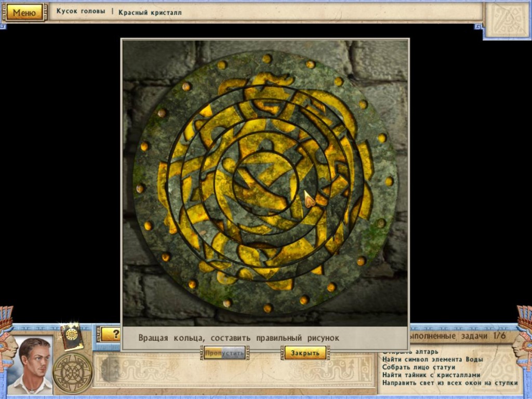Click task Найти тайник с кристаллами
Image resolution: width=532 pixels, height=399 pixels.
[431, 375]
